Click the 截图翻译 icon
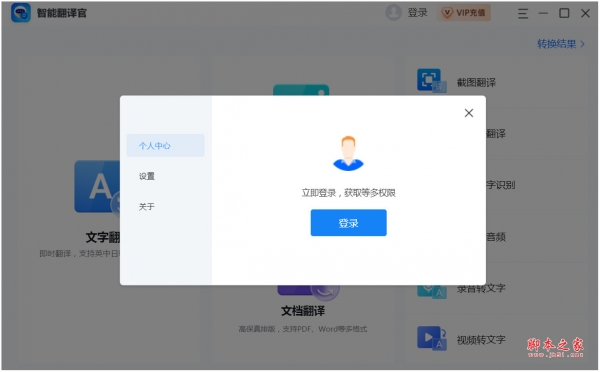The height and width of the screenshot is (372, 600). pyautogui.click(x=431, y=81)
